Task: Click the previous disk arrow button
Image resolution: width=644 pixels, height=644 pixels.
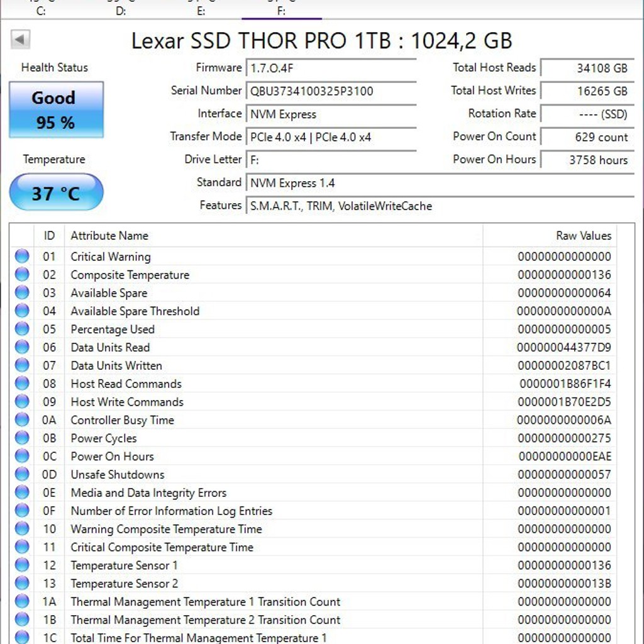Action: 20,40
